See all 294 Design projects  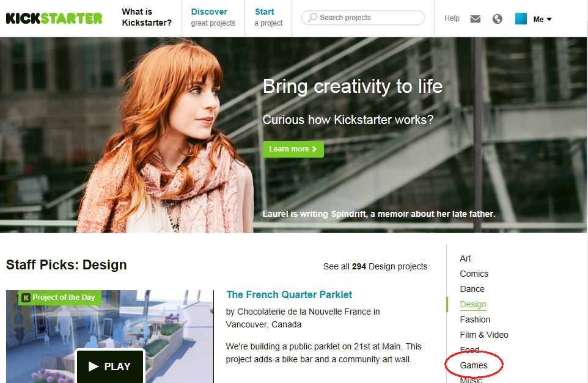click(x=375, y=266)
